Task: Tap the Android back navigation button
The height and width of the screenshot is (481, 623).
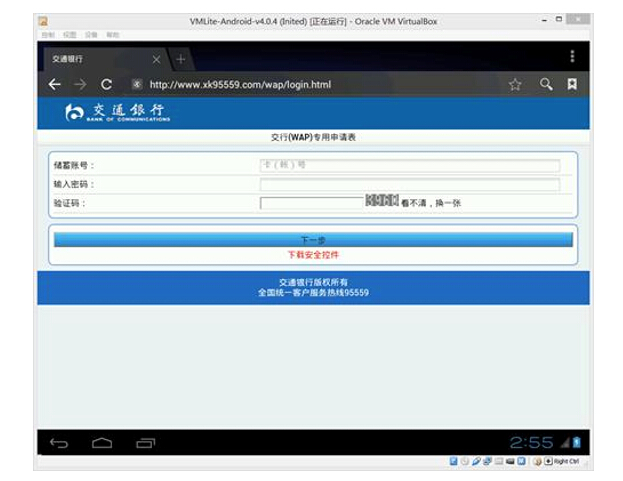Action: click(x=59, y=443)
